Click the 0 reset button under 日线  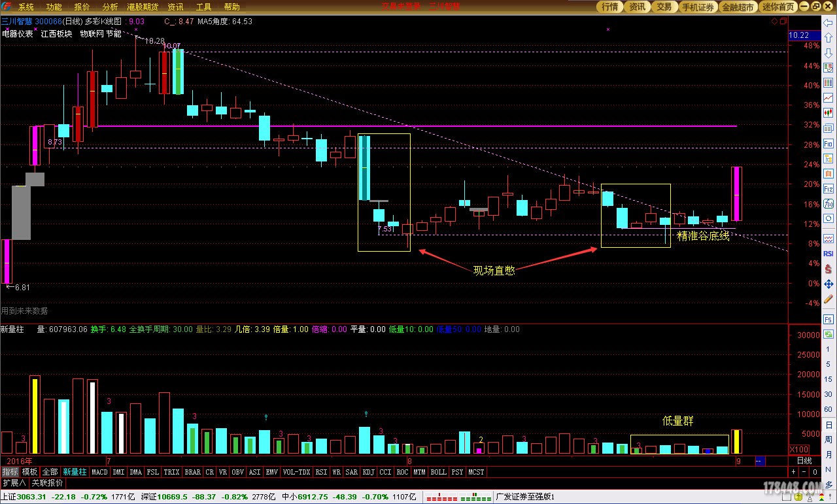pos(815,471)
